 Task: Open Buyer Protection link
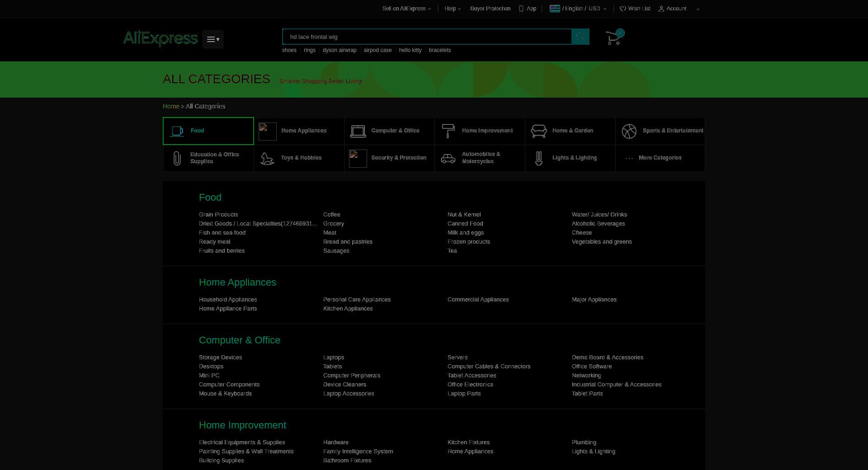490,9
